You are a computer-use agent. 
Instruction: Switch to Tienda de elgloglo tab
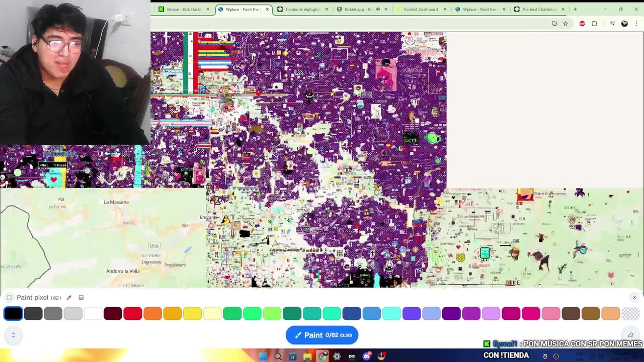302,9
